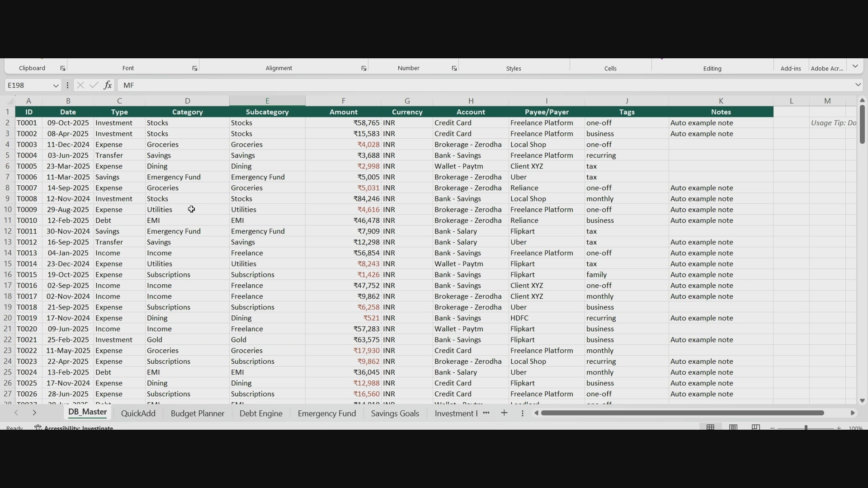Switch to Normal view
868x488 pixels.
711,427
